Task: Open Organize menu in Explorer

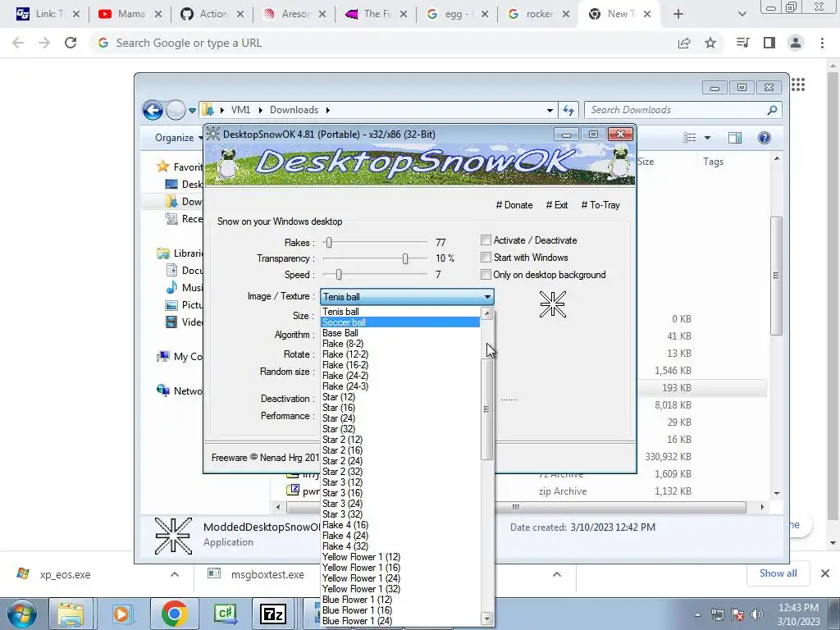Action: point(179,138)
